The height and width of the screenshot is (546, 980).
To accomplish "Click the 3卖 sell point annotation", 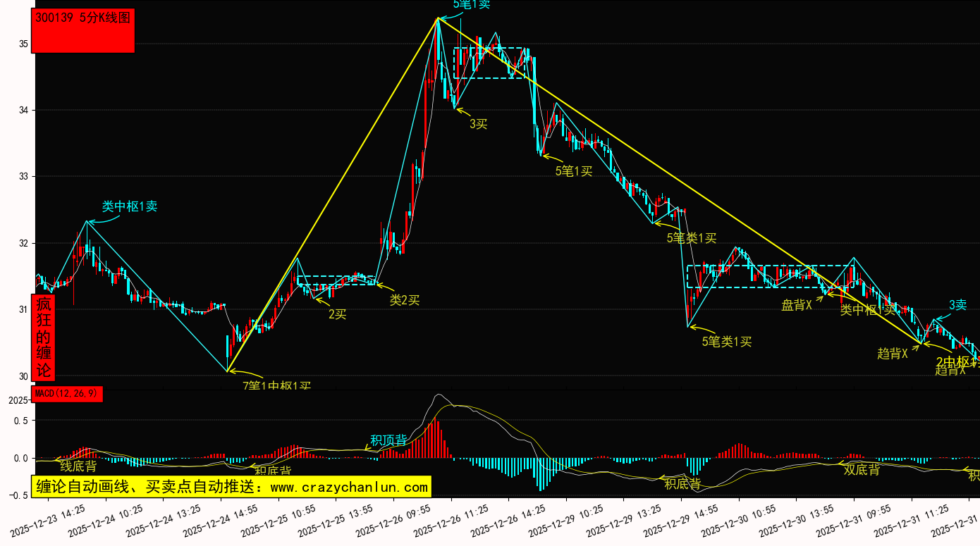I will click(957, 305).
